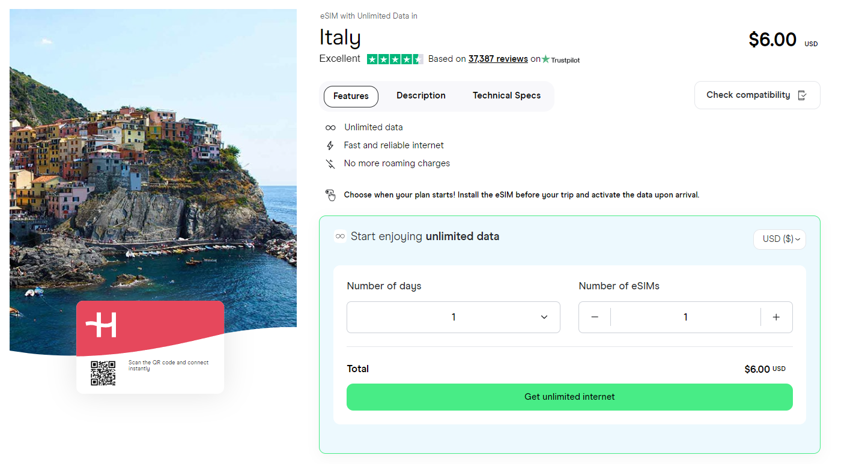Click the infinity icon in the plan card header
The image size is (868, 464).
click(x=341, y=237)
